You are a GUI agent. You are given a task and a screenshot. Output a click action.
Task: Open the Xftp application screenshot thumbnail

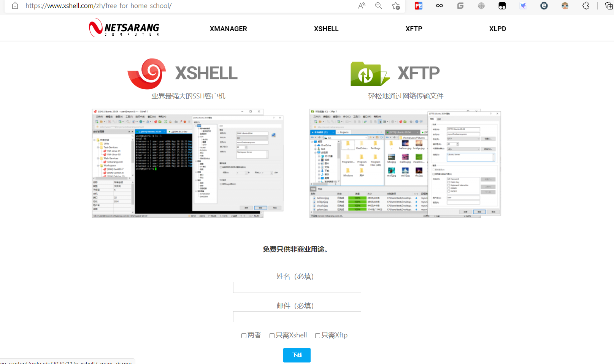tap(405, 163)
